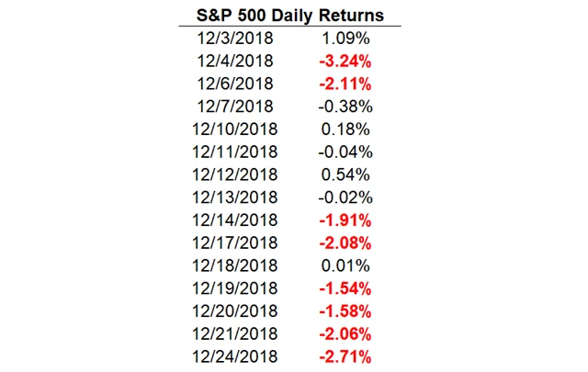Image resolution: width=588 pixels, height=372 pixels.
Task: Click the red -1.91% return value
Action: coord(347,220)
